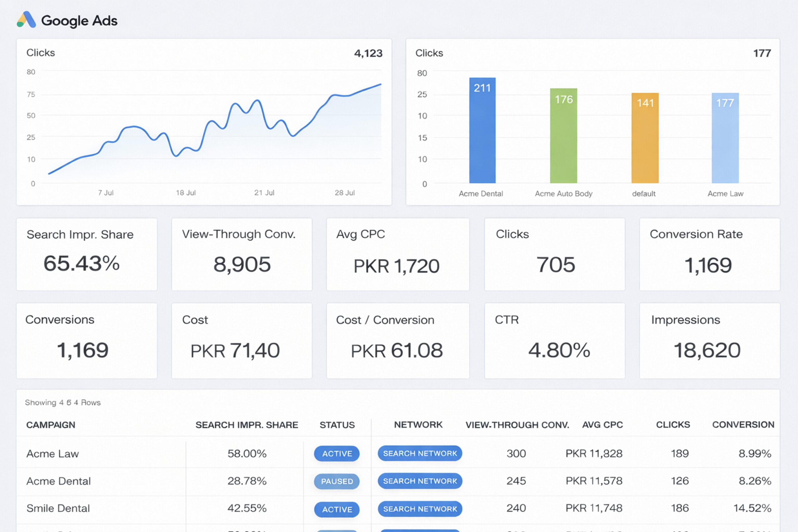Screen dimensions: 798x532
Task: Click the Google Ads logo icon
Action: tap(26, 20)
